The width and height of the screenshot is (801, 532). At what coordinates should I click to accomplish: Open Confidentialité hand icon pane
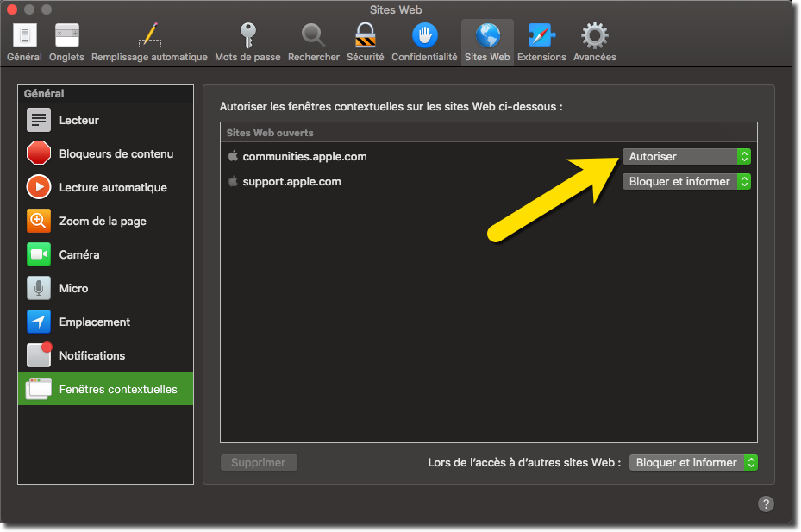tap(424, 41)
